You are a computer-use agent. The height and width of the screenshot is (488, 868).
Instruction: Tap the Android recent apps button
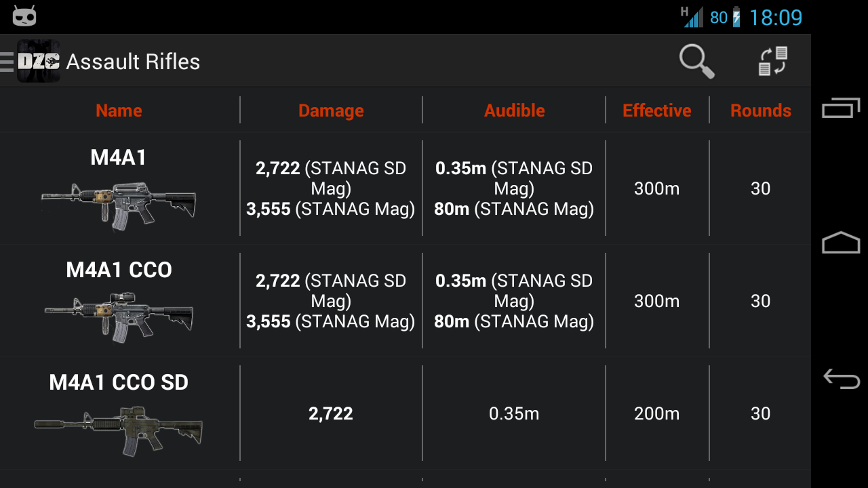(841, 108)
